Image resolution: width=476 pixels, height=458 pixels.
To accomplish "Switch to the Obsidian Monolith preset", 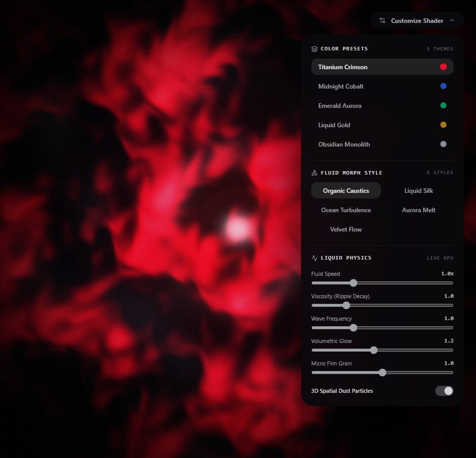I will [382, 144].
